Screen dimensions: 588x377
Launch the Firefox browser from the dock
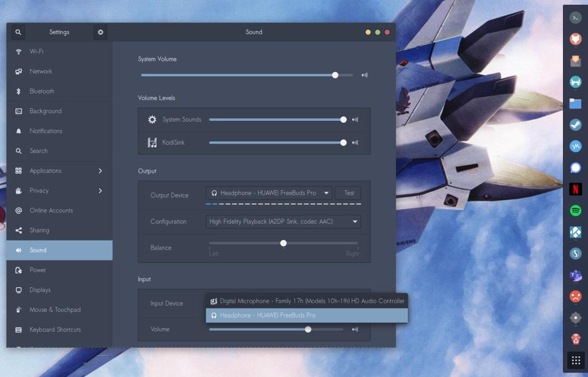pyautogui.click(x=575, y=39)
